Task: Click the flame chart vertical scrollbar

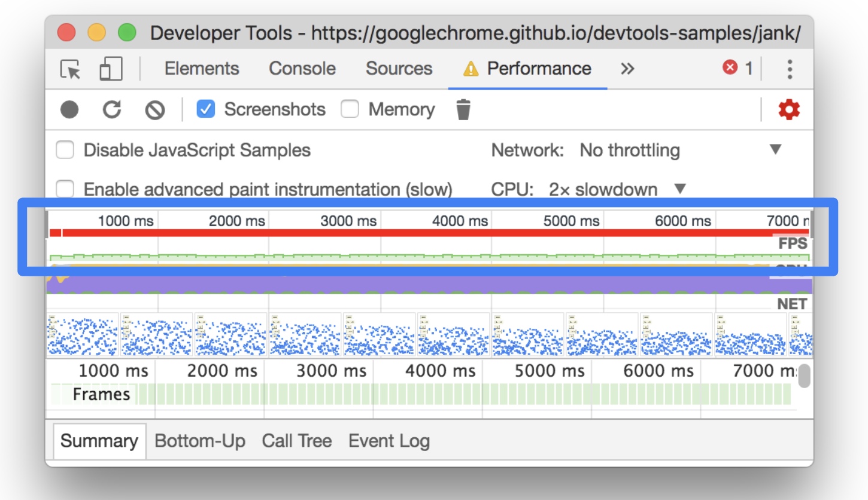Action: 804,376
